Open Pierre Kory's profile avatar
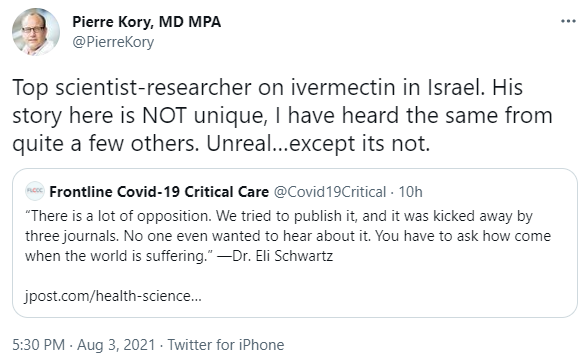This screenshot has width=584, height=364. coord(36,32)
